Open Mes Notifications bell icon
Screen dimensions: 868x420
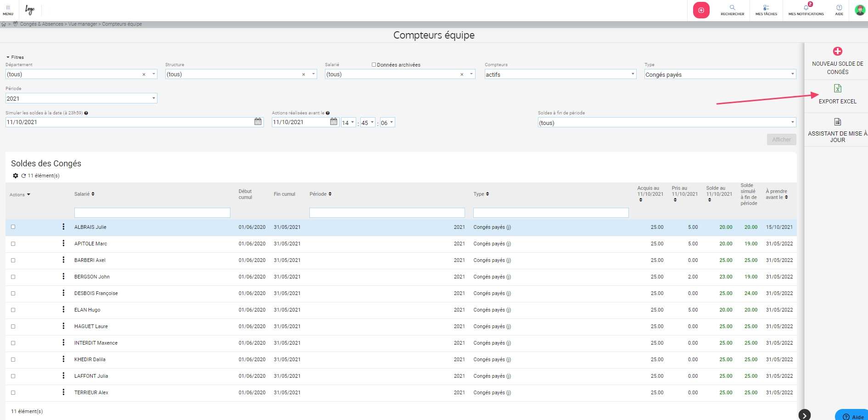tap(806, 7)
